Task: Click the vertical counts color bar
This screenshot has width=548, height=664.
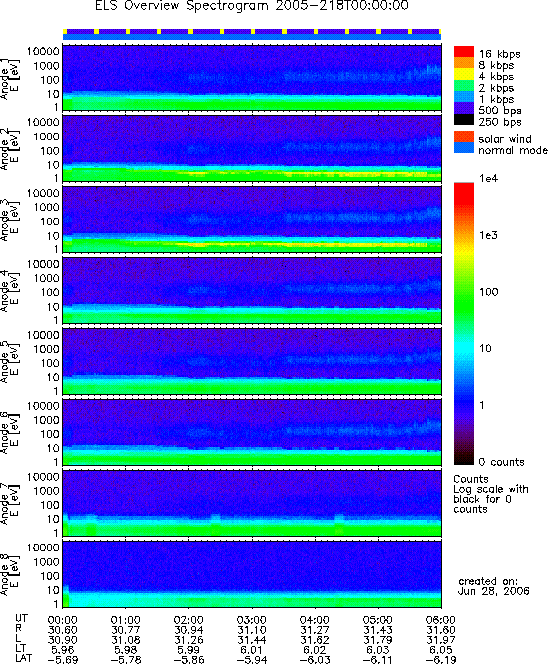Action: click(x=464, y=324)
